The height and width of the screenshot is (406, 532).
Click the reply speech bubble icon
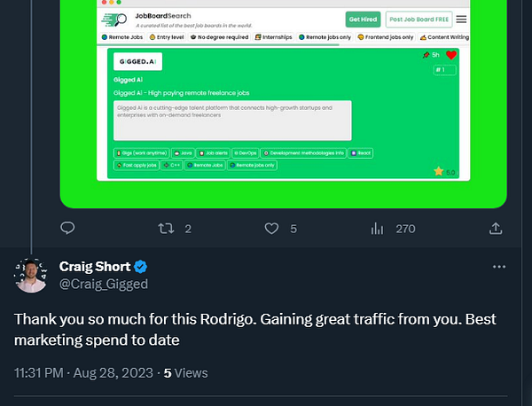click(66, 228)
